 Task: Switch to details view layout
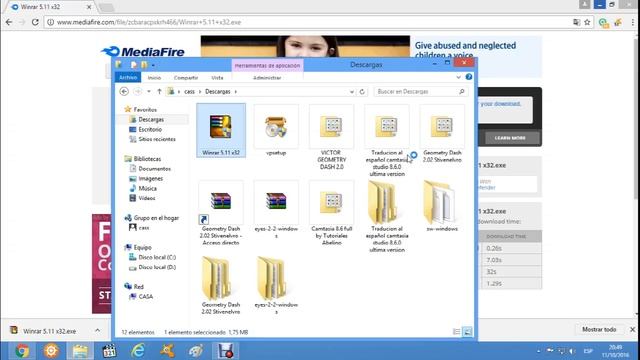457,332
